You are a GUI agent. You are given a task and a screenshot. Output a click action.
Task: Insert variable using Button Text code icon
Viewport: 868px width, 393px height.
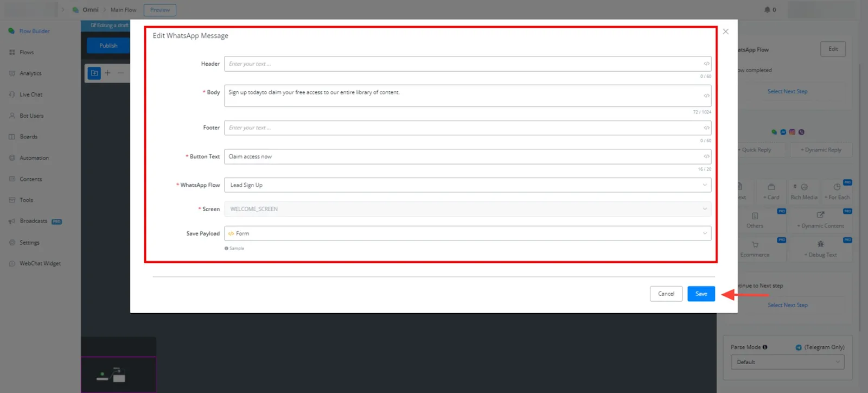coord(706,156)
